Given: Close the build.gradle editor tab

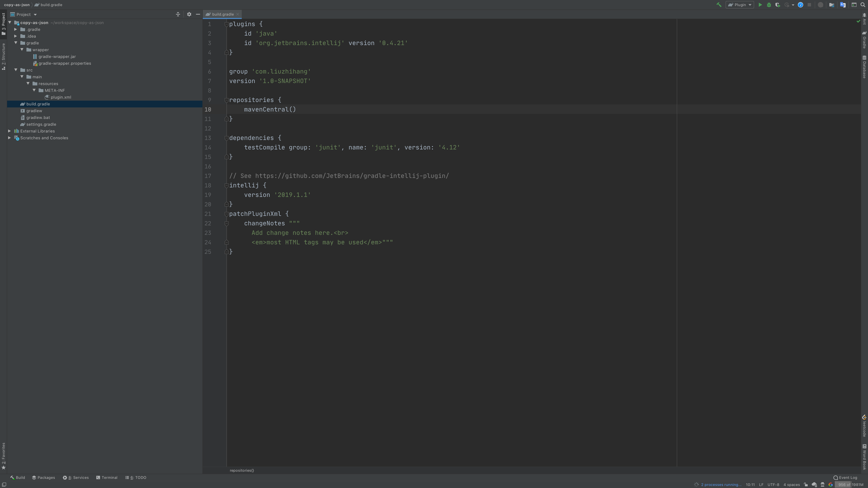Looking at the screenshot, I should [x=238, y=14].
